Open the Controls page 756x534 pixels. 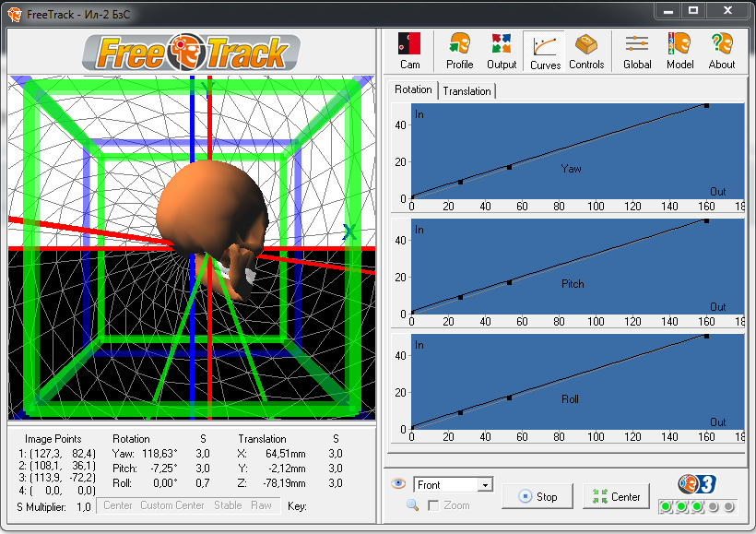pyautogui.click(x=586, y=51)
